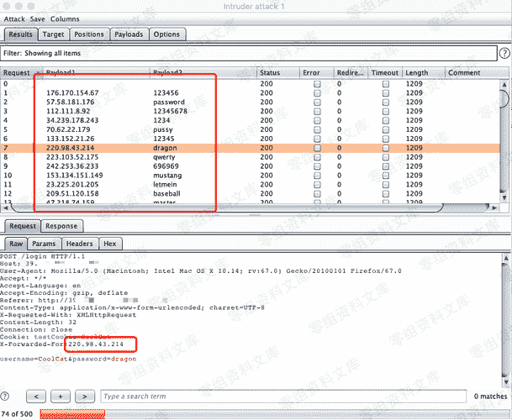This screenshot has height=420, width=512.
Task: Open the Save menu
Action: (x=38, y=18)
